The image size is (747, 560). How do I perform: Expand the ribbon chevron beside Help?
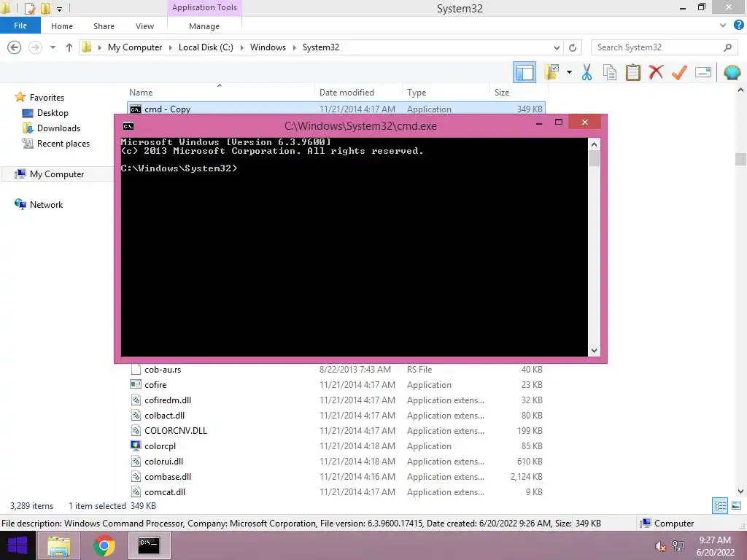pos(723,26)
